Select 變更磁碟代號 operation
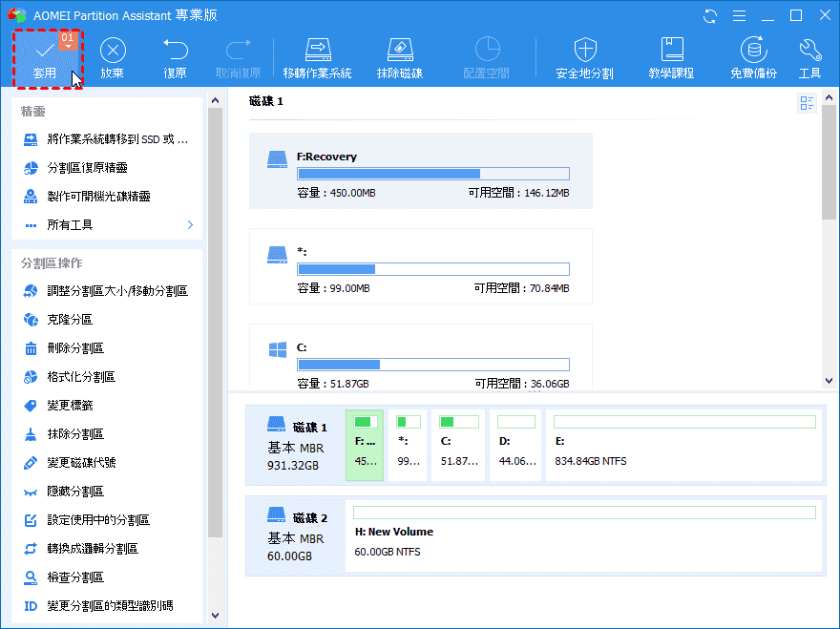The height and width of the screenshot is (629, 840). [x=106, y=462]
